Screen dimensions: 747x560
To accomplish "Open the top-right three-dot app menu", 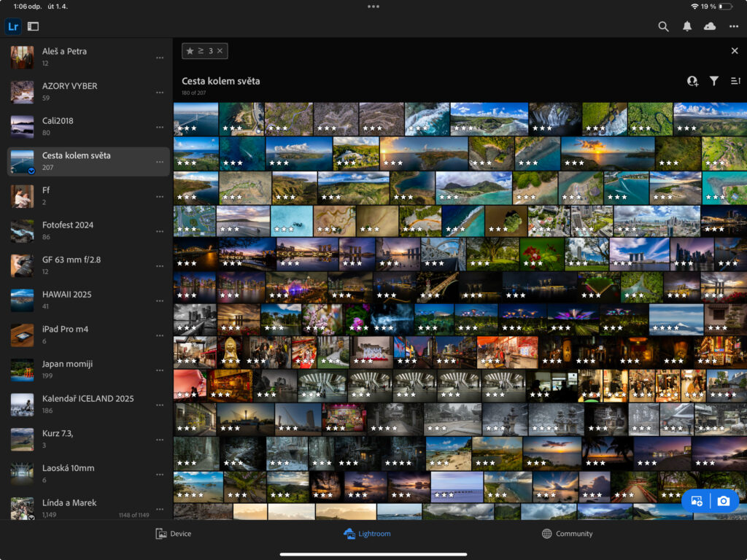I will pyautogui.click(x=734, y=26).
